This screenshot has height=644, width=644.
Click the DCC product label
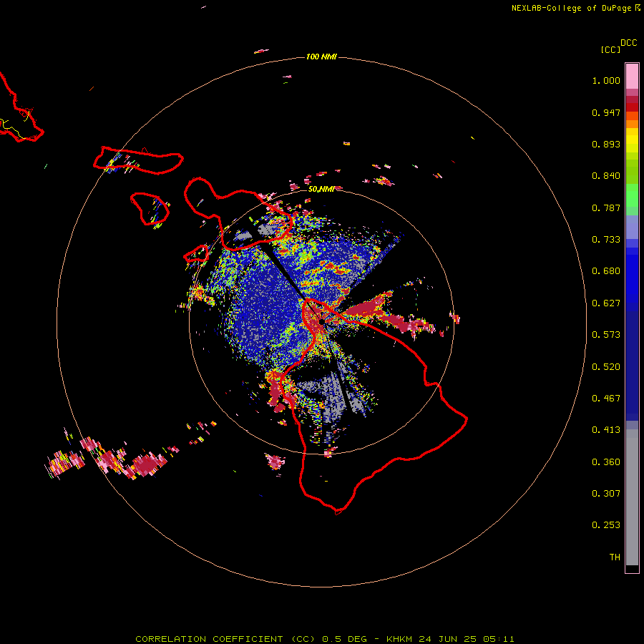(x=629, y=43)
